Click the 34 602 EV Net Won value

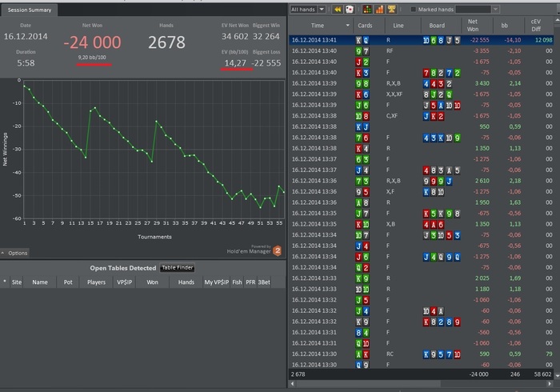[234, 37]
